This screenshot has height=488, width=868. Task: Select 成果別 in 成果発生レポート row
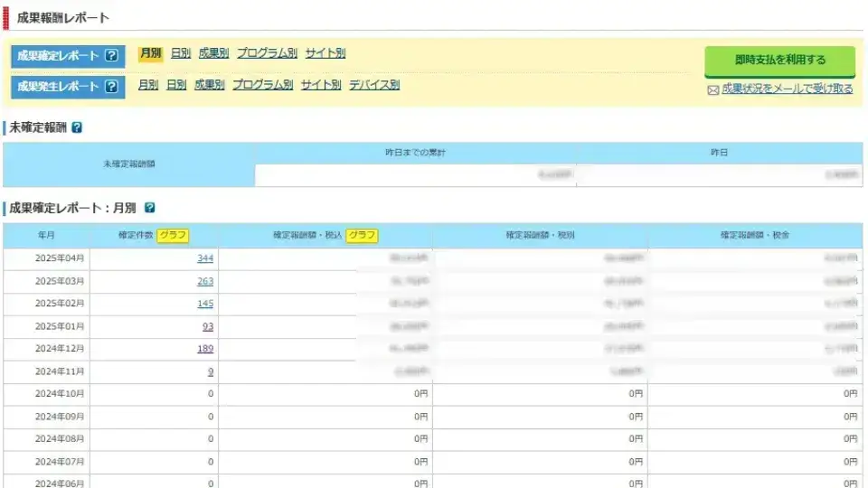(209, 85)
